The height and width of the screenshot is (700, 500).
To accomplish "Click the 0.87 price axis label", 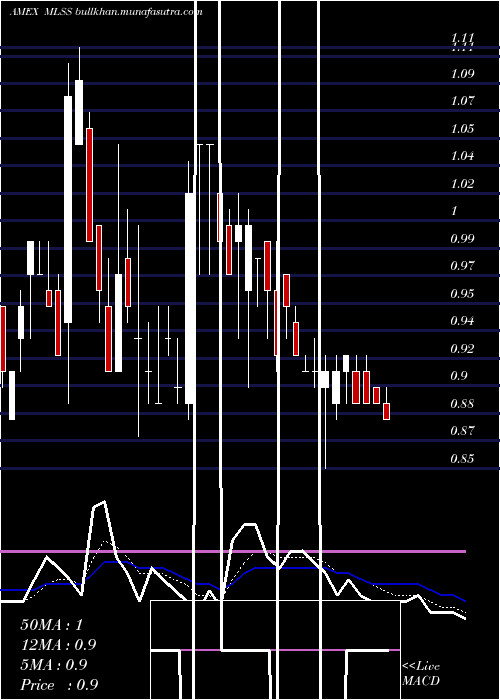I will point(462,431).
